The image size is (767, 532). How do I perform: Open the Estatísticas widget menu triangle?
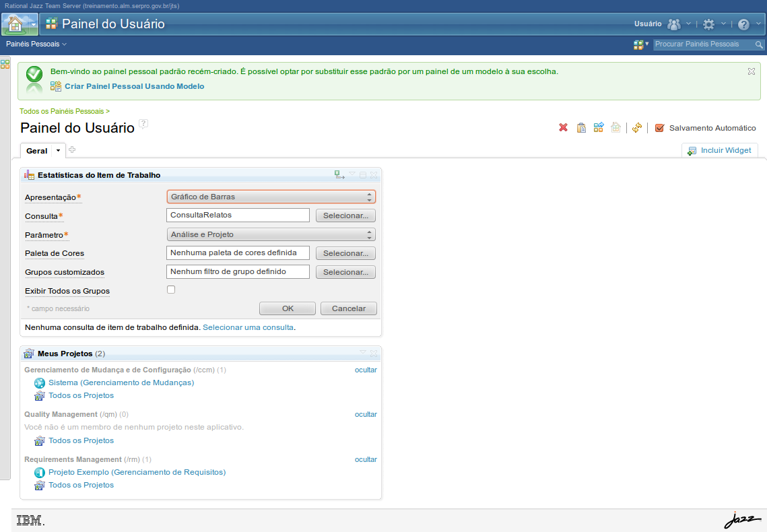click(x=352, y=174)
